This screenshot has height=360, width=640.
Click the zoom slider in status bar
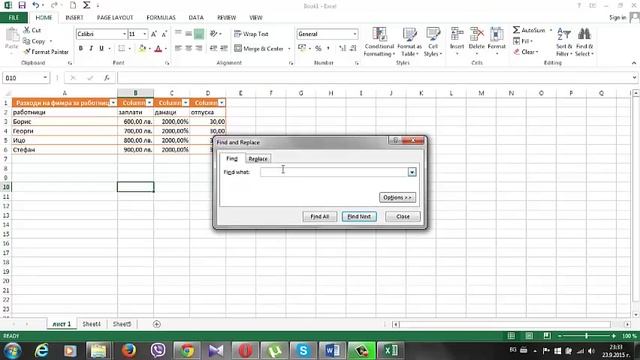tap(587, 336)
